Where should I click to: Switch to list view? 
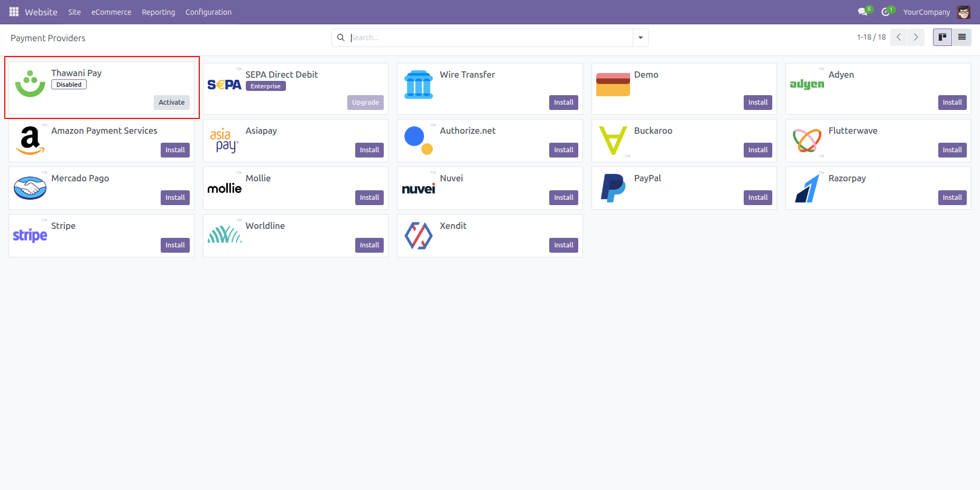click(962, 38)
